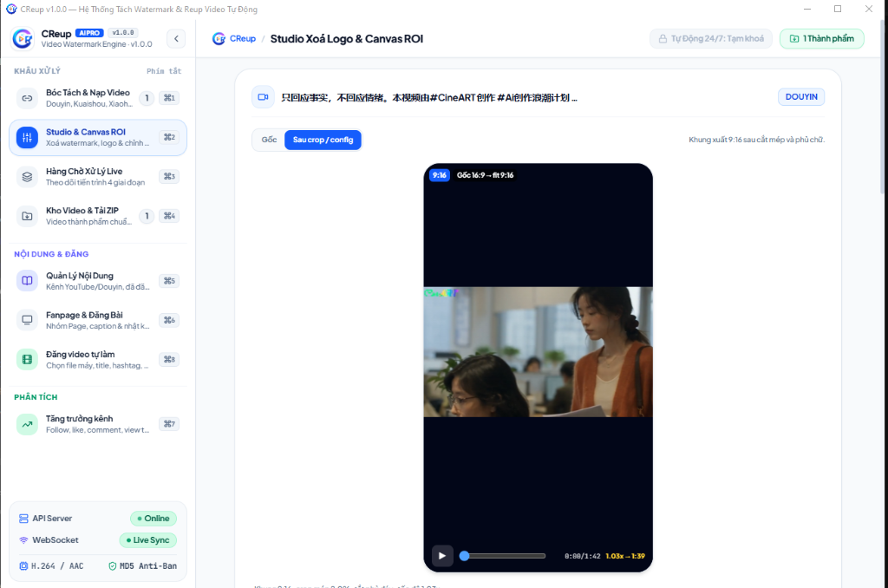
Task: Click the video seek slider handle
Action: [x=465, y=556]
